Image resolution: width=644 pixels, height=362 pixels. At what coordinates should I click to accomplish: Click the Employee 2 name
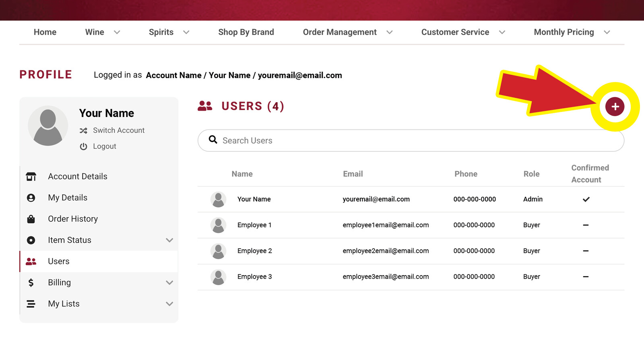click(x=255, y=251)
